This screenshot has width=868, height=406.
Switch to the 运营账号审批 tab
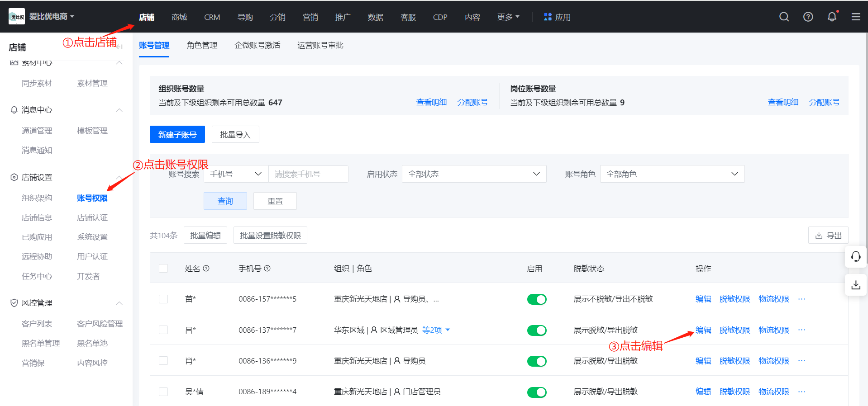coord(320,45)
